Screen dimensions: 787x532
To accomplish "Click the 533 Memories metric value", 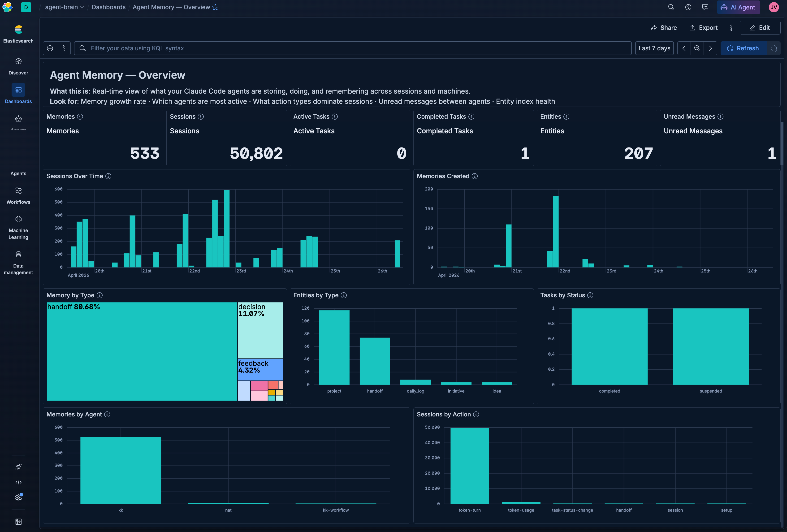I will [x=145, y=153].
